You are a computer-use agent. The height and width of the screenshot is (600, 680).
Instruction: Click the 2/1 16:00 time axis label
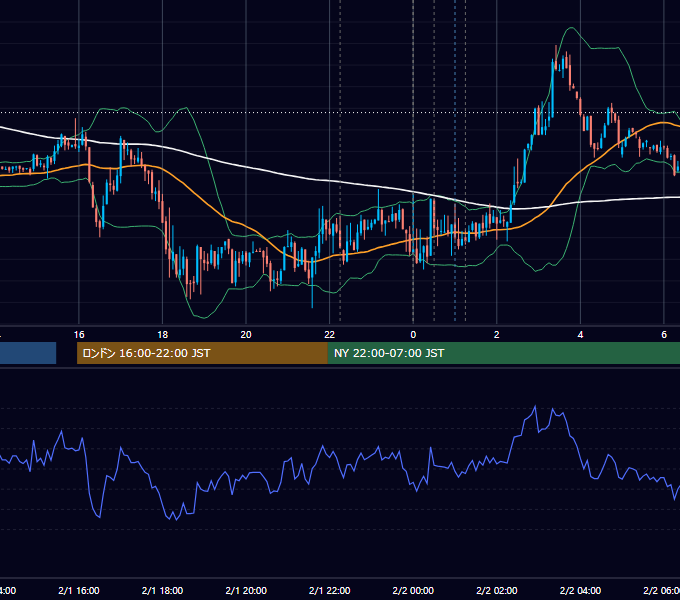point(79,590)
